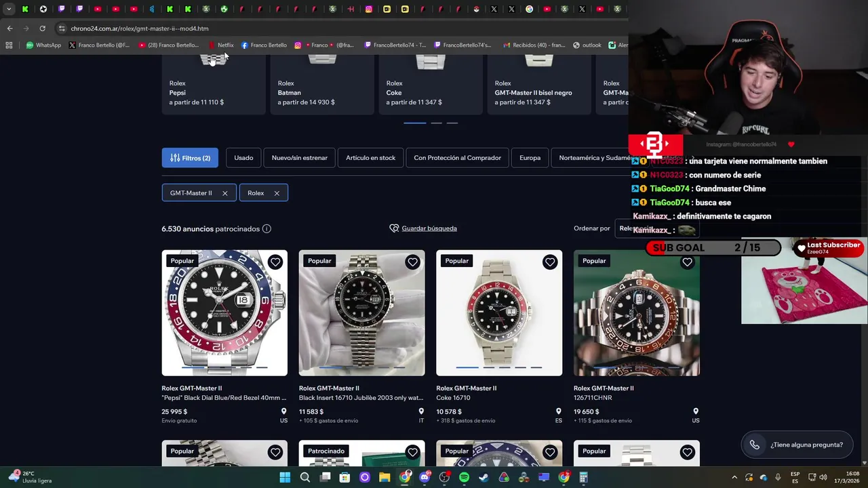Click the location pin on the 25 995 $ listing

tap(283, 411)
